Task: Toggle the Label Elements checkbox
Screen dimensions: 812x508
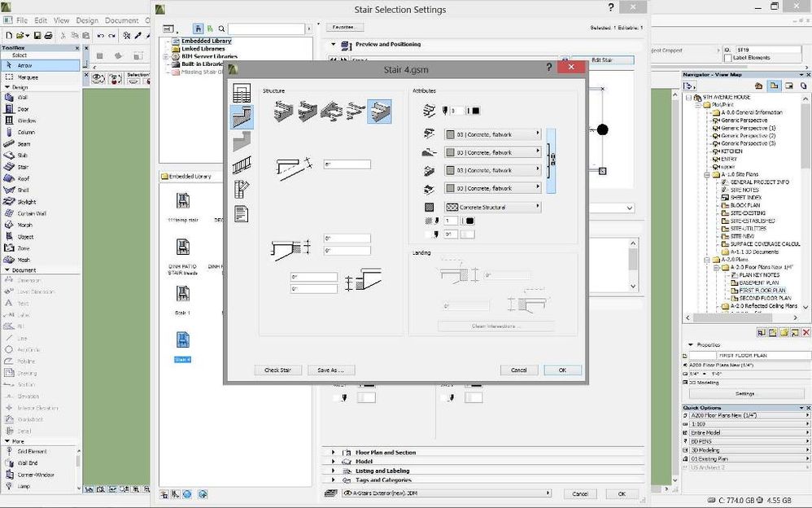Action: 728,58
